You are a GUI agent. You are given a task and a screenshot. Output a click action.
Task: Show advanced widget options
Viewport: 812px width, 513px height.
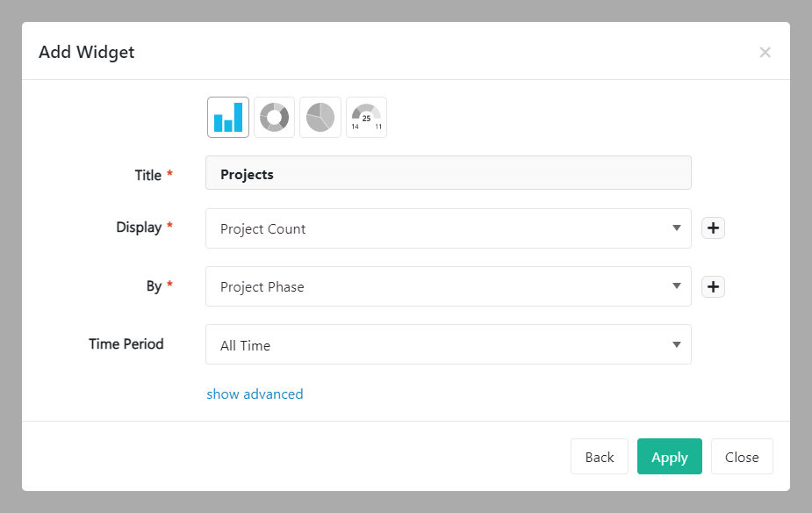255,394
